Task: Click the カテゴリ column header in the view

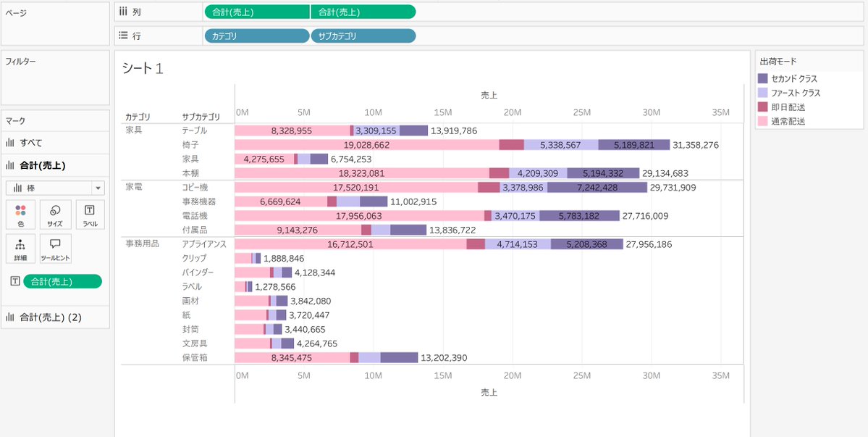Action: pyautogui.click(x=138, y=117)
